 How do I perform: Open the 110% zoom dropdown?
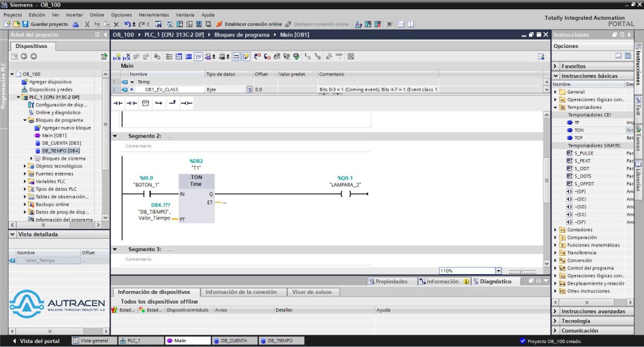coord(499,271)
